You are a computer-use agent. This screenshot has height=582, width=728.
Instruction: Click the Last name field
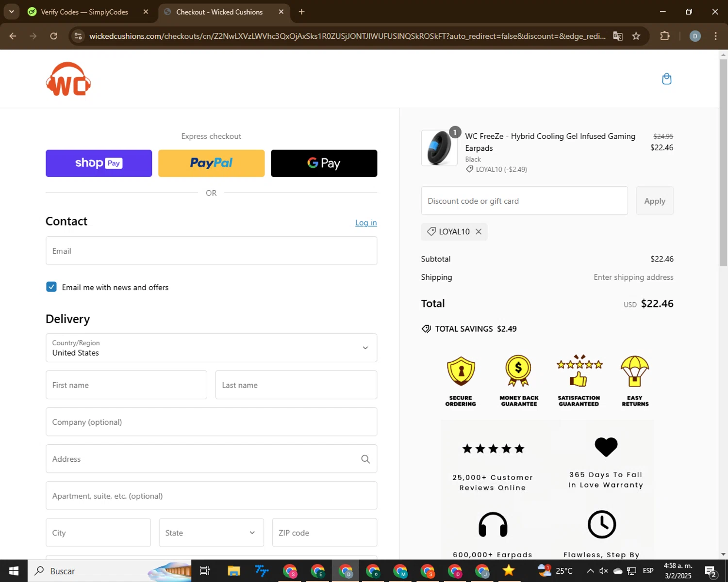[296, 385]
